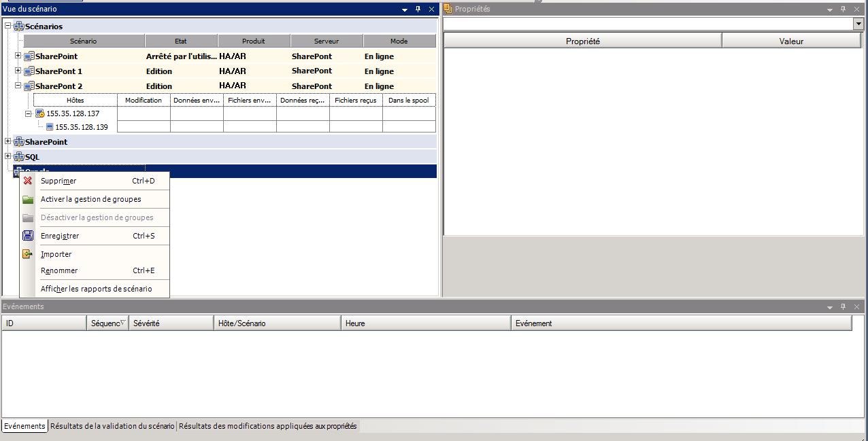Click the Dans le spool column header
This screenshot has width=868, height=441.
pyautogui.click(x=409, y=100)
